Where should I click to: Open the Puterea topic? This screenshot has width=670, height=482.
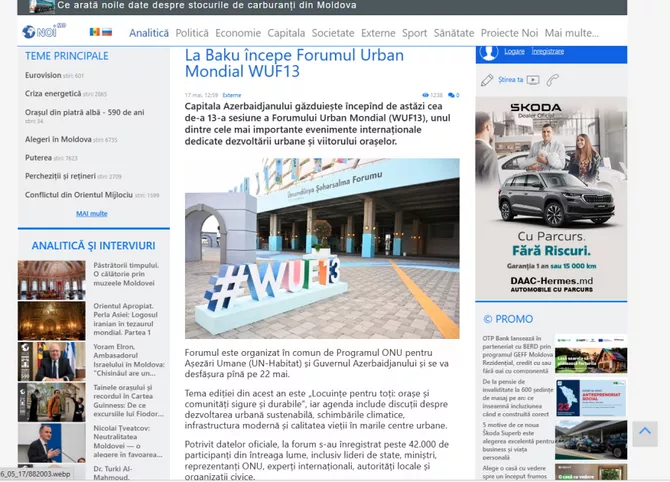[38, 158]
